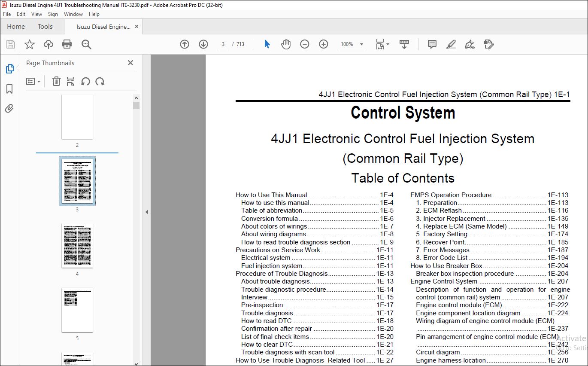Open the View menu
Image resolution: width=588 pixels, height=366 pixels.
(36, 14)
